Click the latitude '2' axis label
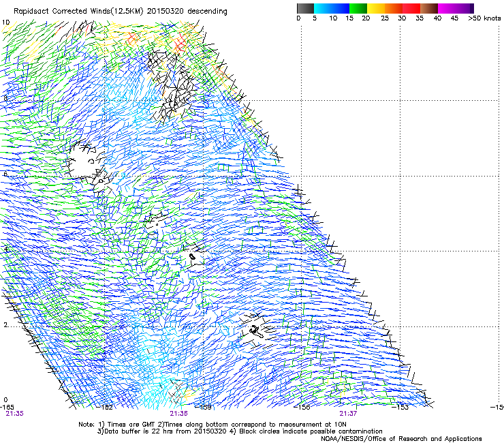504x443 pixels. tap(5, 324)
